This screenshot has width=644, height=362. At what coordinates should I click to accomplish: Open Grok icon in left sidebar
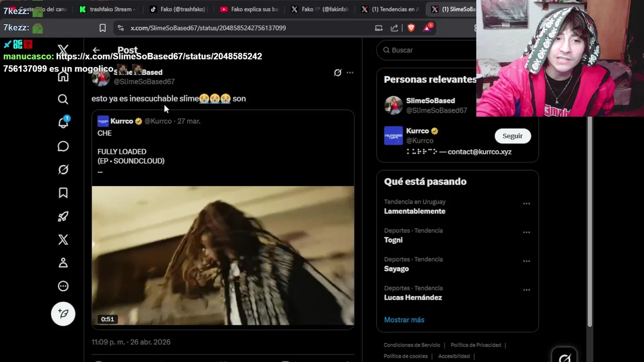click(x=63, y=169)
